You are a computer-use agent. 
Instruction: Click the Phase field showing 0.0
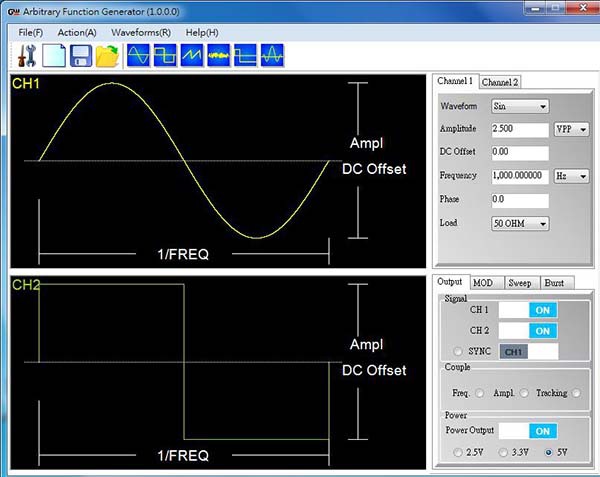click(520, 200)
